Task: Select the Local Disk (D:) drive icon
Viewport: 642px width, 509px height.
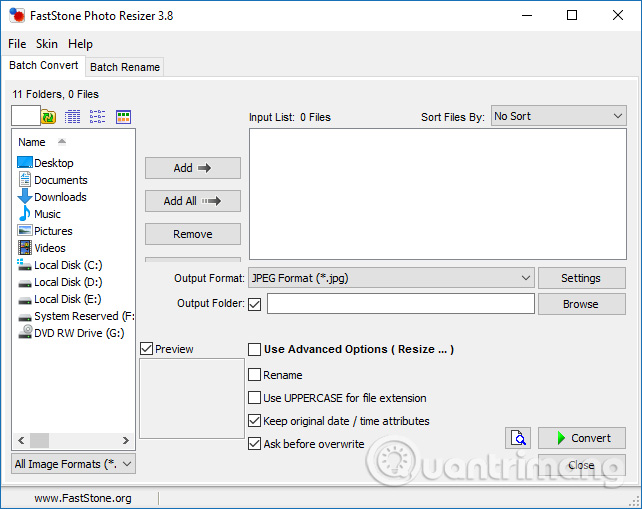Action: 25,283
